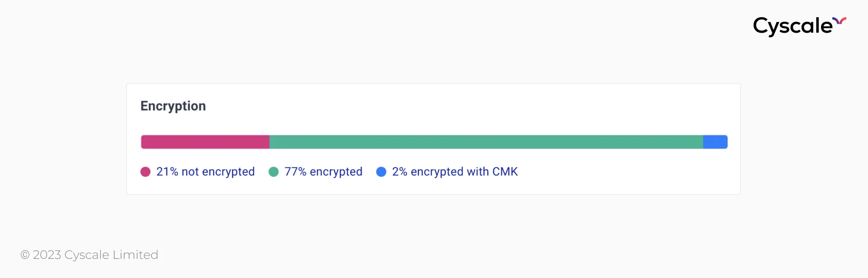Open the "encrypted" legend text after 77%
Screen dimensions: 868x278
tap(336, 172)
